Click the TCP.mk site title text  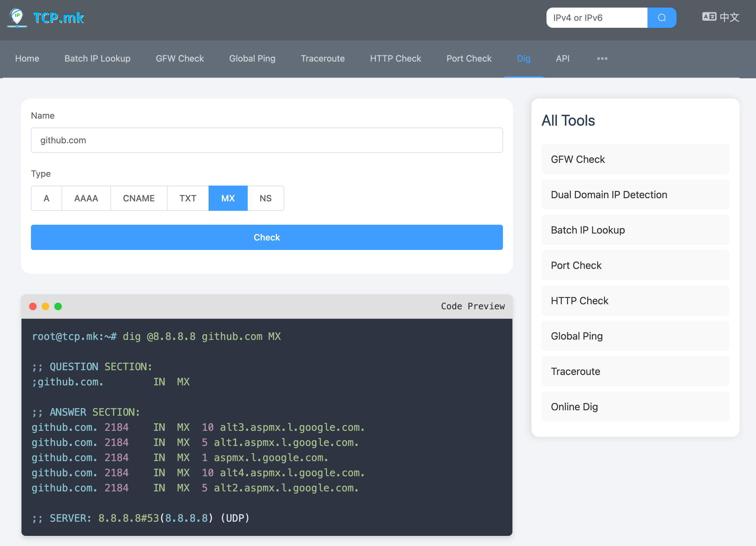58,18
